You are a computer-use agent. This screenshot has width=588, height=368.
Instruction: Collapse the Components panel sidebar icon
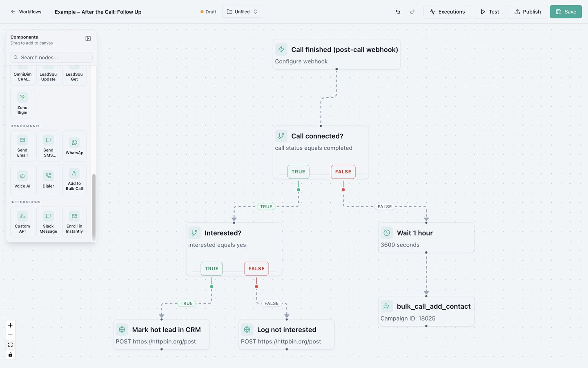click(88, 38)
